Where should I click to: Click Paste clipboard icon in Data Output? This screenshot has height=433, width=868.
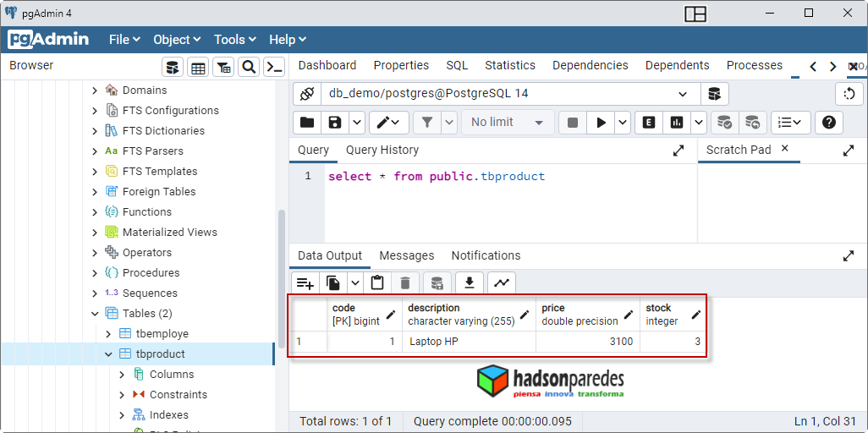pyautogui.click(x=377, y=283)
